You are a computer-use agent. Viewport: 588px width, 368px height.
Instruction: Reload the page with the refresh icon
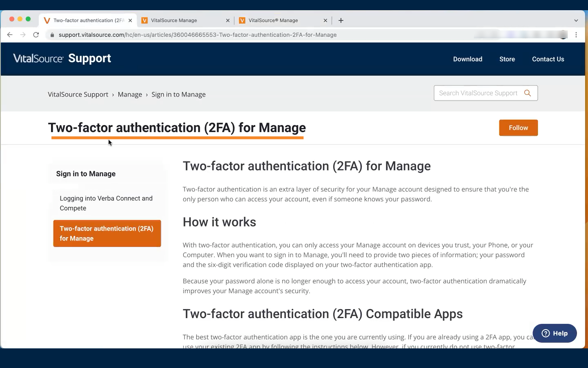coord(36,35)
